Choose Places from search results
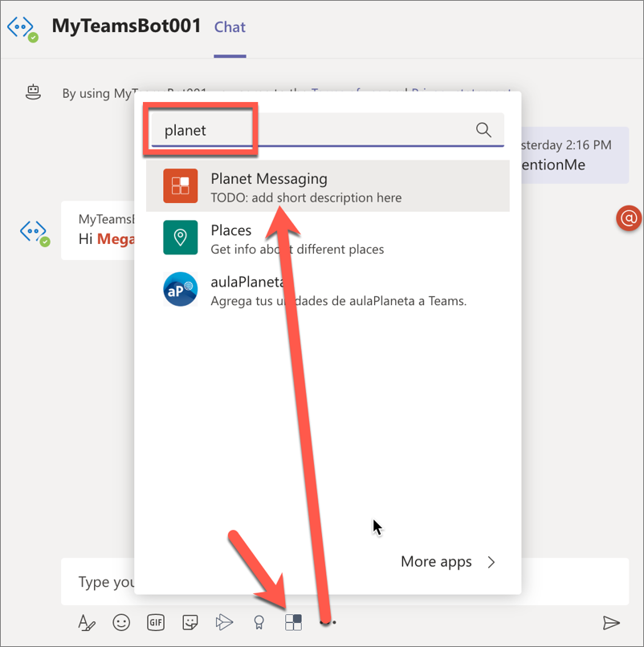Image resolution: width=644 pixels, height=647 pixels. 328,238
